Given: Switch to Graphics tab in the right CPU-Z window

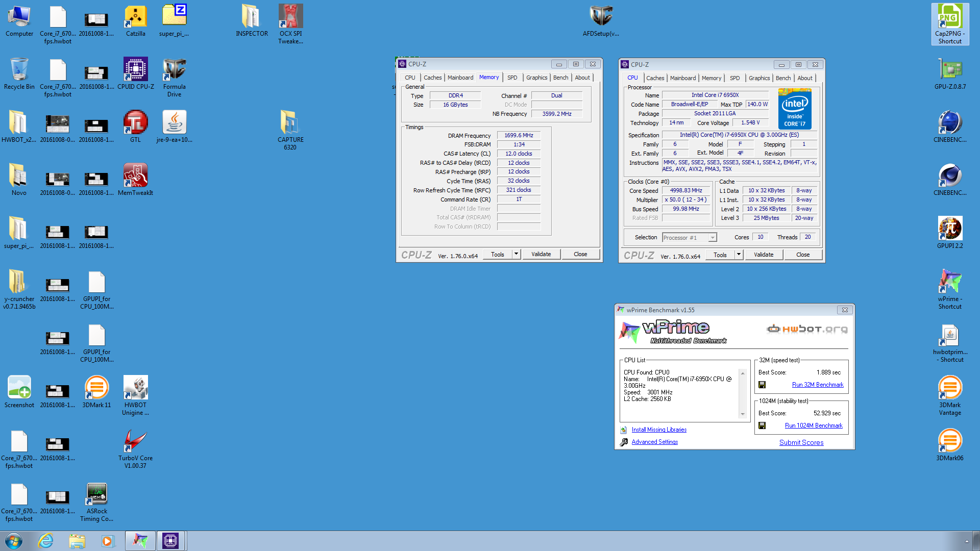Looking at the screenshot, I should click(759, 78).
